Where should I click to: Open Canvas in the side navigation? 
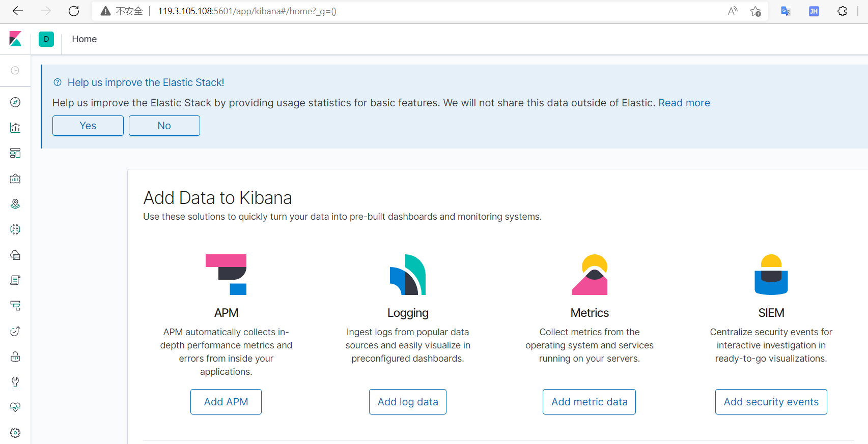(15, 179)
